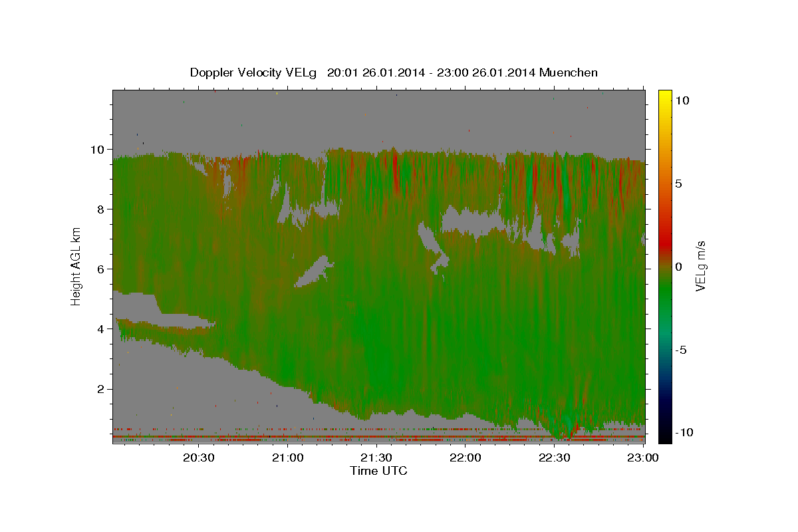Click the colorbar value -10 label
The image size is (798, 532).
coord(683,432)
